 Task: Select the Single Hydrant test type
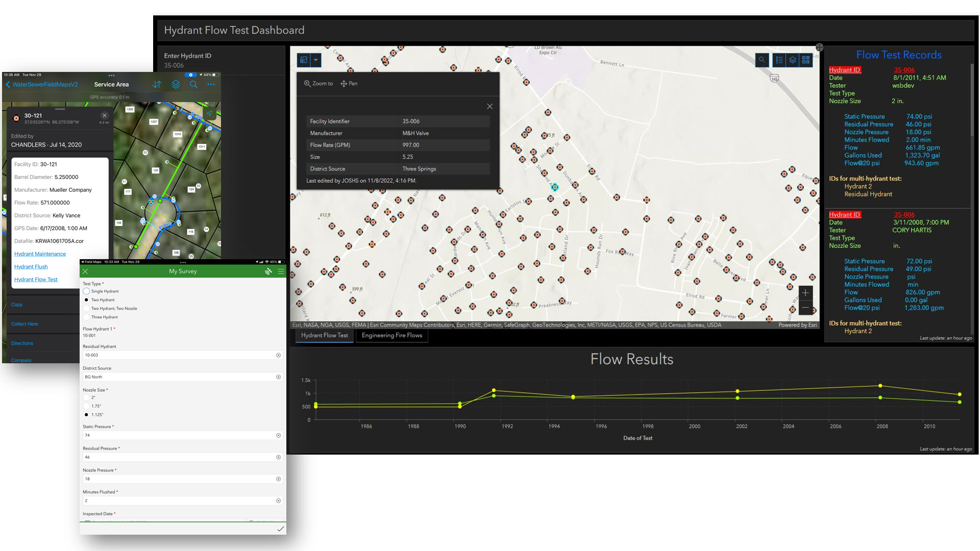86,291
